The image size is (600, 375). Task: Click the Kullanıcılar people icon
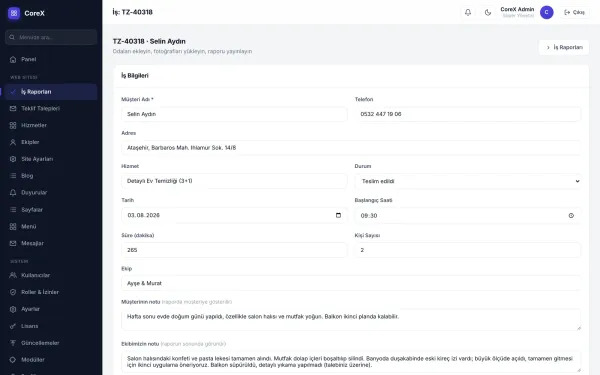[13, 275]
